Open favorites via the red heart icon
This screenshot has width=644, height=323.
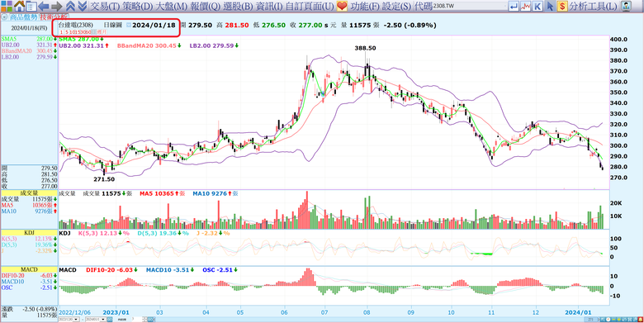[342, 6]
